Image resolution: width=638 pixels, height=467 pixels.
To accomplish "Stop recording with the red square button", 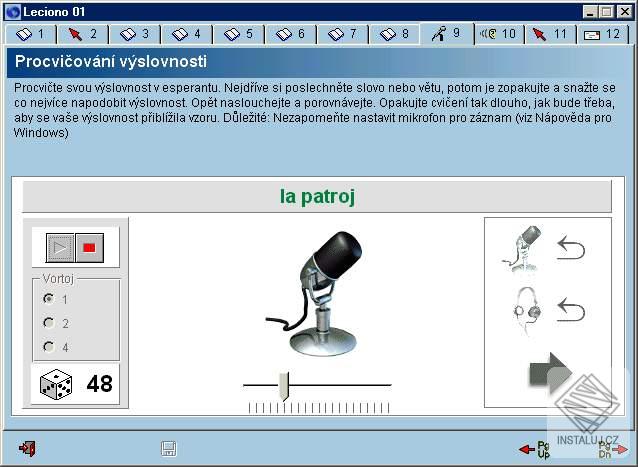I will pos(90,248).
